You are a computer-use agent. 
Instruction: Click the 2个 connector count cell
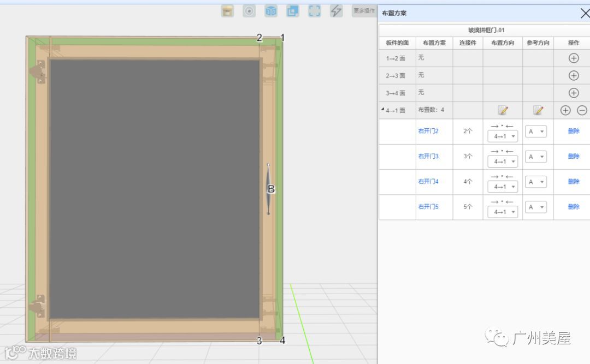(x=468, y=131)
